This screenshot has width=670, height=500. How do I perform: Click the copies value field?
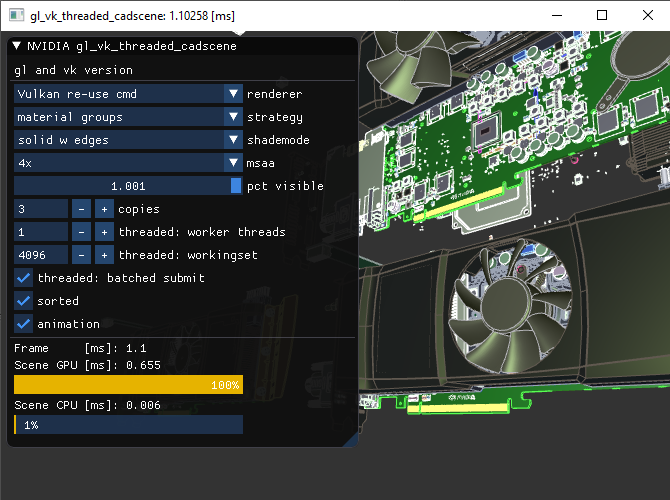pos(41,209)
